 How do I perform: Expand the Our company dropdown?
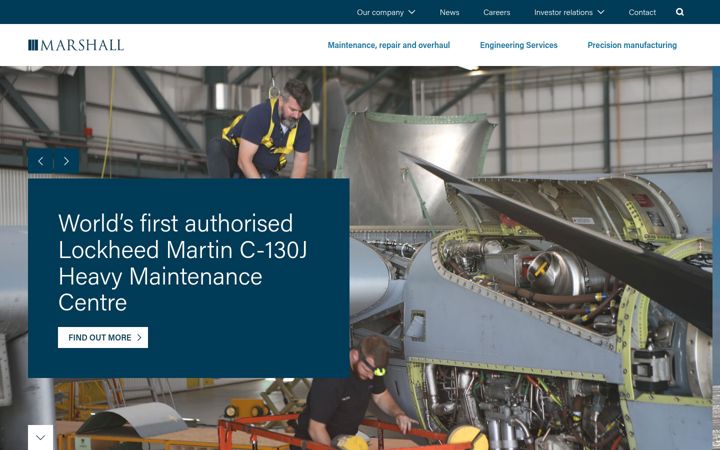386,12
